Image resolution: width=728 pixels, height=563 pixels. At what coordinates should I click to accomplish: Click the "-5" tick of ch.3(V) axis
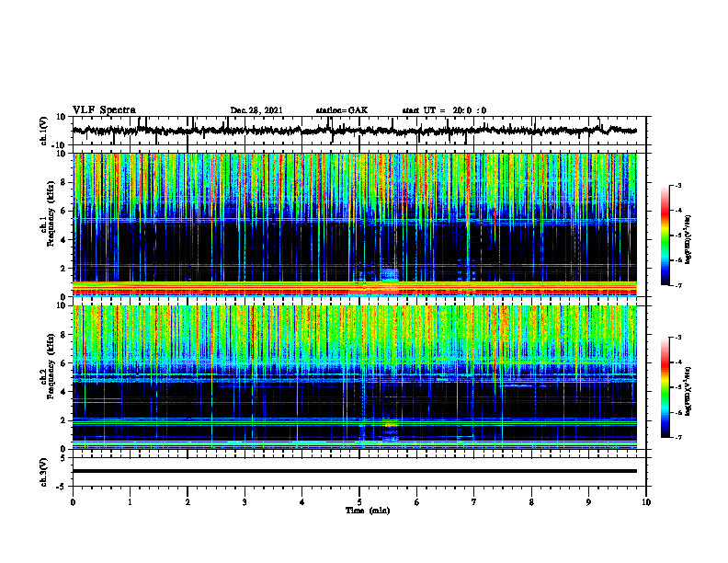(63, 486)
